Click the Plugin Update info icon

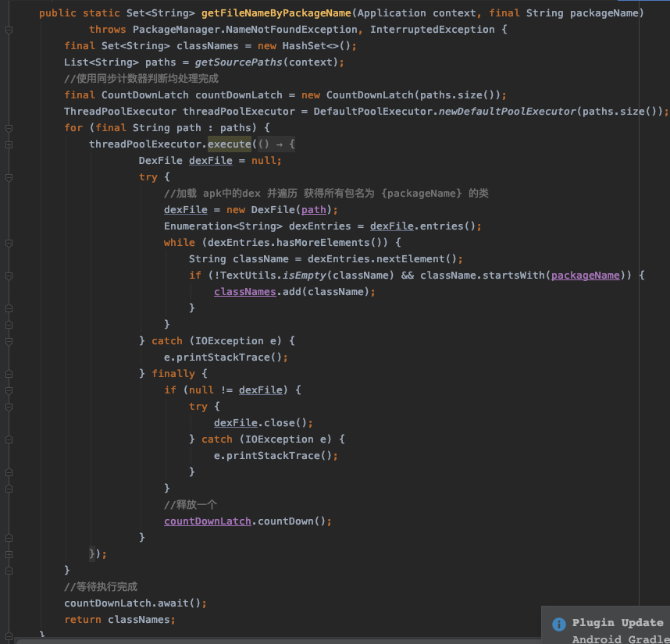[x=558, y=624]
